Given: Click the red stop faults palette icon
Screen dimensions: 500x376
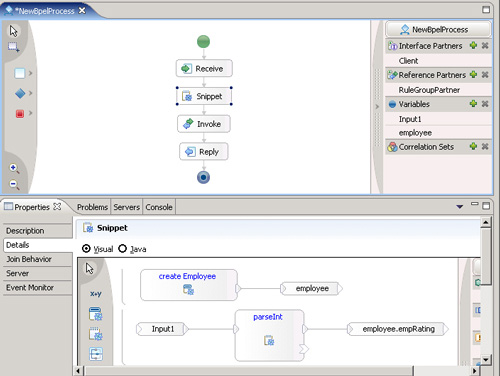Looking at the screenshot, I should tap(20, 113).
